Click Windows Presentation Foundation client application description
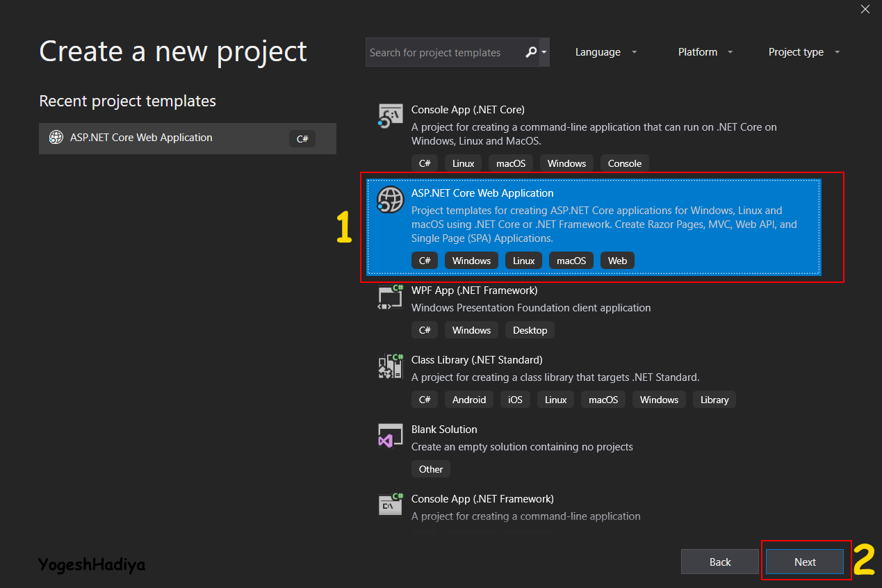 pyautogui.click(x=531, y=308)
